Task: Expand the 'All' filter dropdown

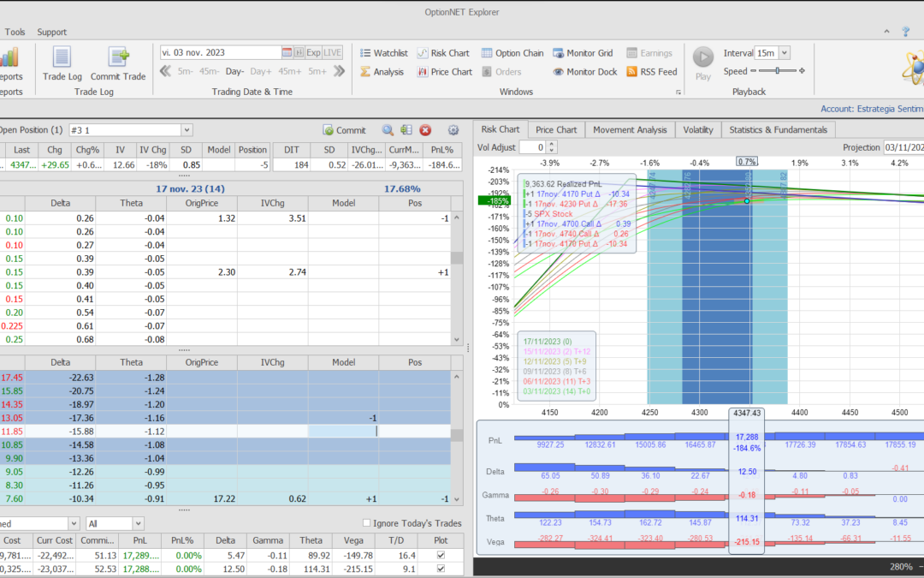Action: point(138,523)
